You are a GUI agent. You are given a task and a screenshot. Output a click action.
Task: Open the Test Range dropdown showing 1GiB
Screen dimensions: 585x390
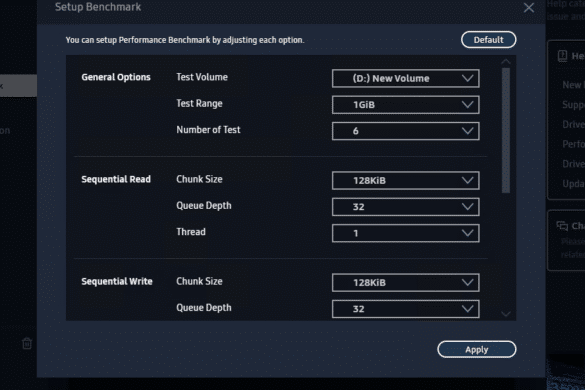[406, 105]
